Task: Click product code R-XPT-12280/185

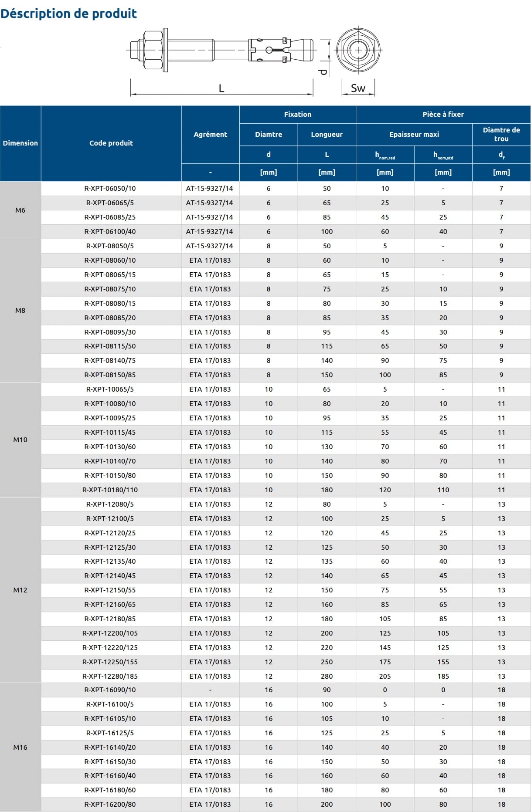Action: coord(110,676)
